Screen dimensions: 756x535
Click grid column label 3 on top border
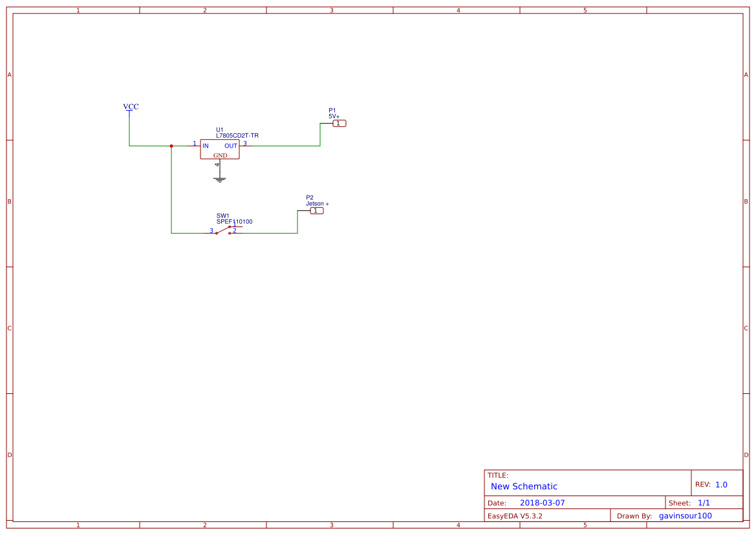tap(330, 10)
